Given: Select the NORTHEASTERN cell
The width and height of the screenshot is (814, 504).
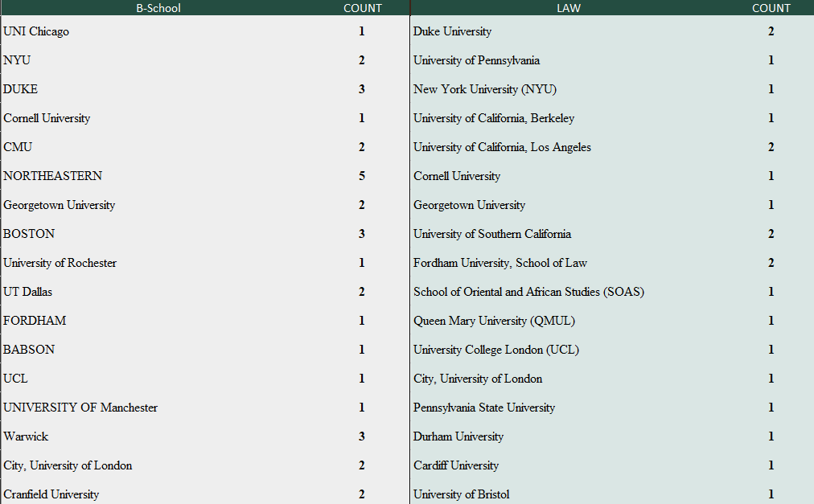Looking at the screenshot, I should click(x=52, y=176).
